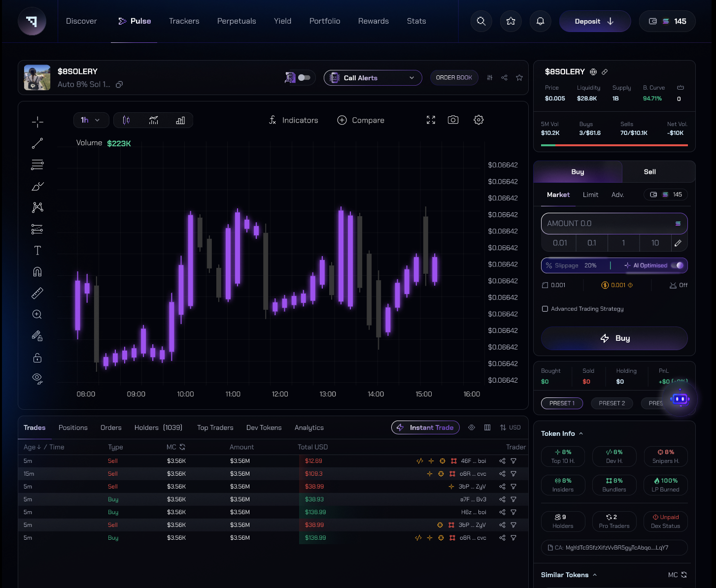
Task: Check the Advanced Trading Strategy box
Action: (x=545, y=309)
